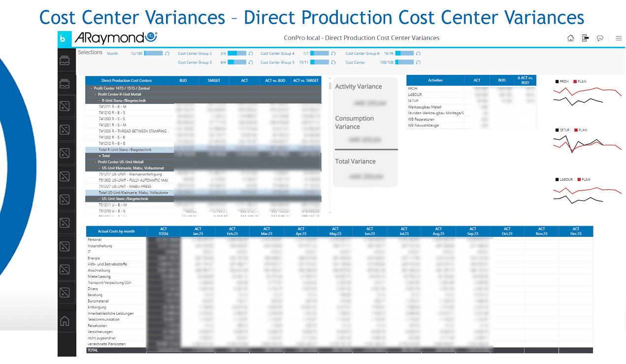Image resolution: width=626 pixels, height=364 pixels.
Task: Click the ACT TOTAL column header
Action: (164, 231)
